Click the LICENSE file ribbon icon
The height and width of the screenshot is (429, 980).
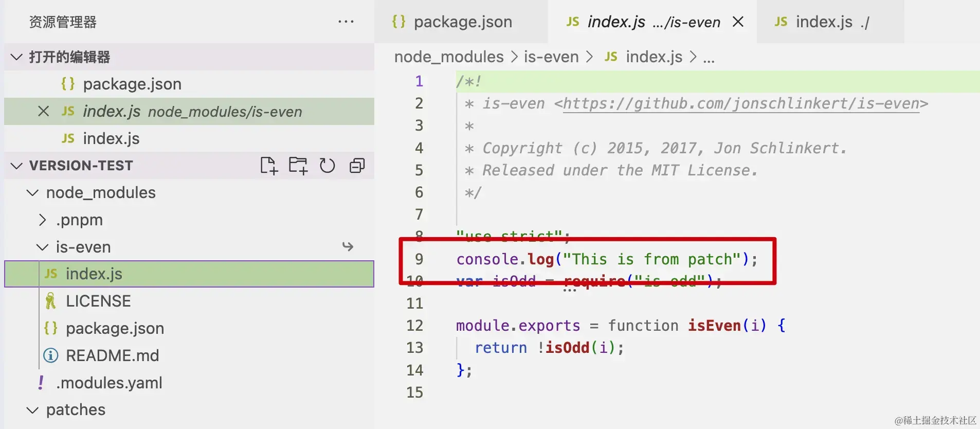coord(50,301)
